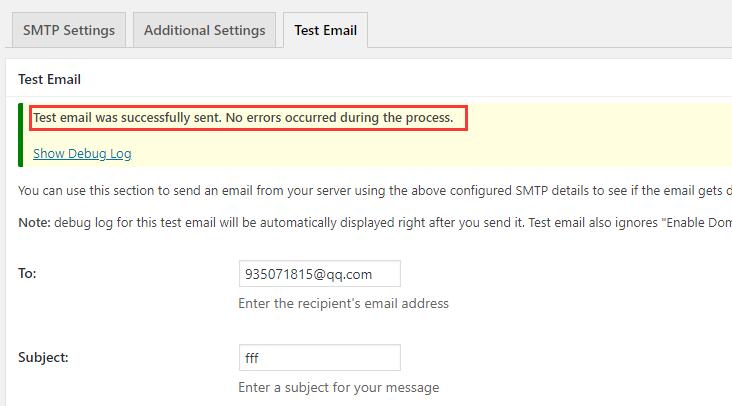Viewport: 732px width, 406px height.
Task: Open the Additional Settings tab
Action: pos(204,30)
